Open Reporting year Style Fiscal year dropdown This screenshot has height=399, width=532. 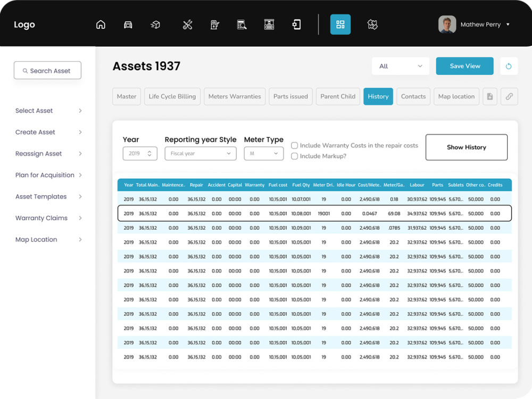coord(201,153)
